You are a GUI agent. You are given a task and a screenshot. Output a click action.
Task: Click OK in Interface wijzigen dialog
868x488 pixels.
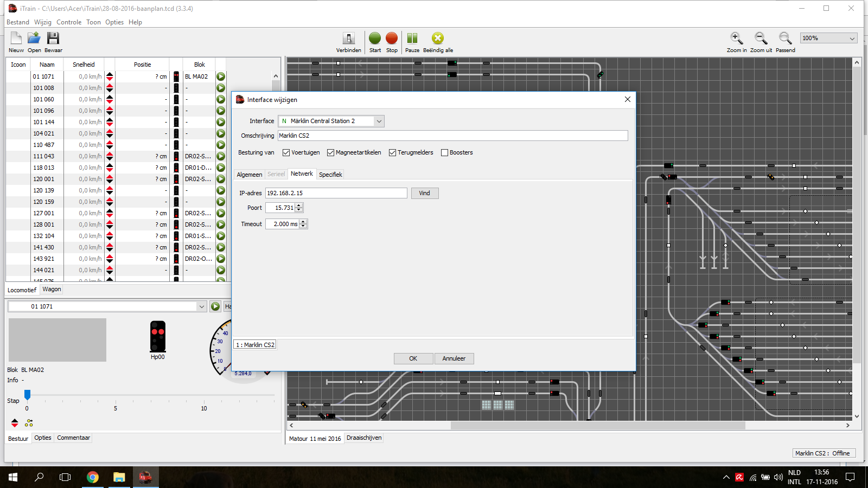413,358
